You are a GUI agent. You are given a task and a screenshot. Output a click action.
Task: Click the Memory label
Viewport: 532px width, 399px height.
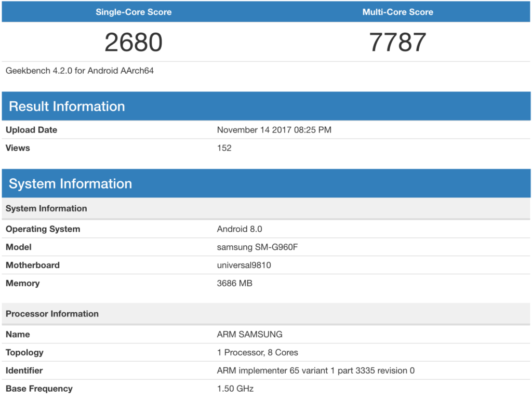22,283
